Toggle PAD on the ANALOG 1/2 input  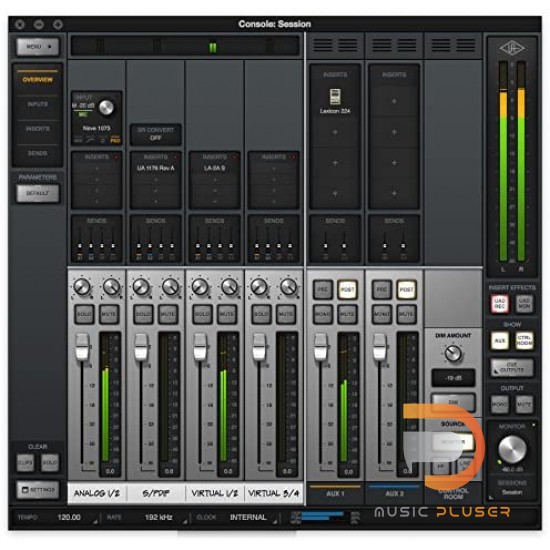point(115,140)
